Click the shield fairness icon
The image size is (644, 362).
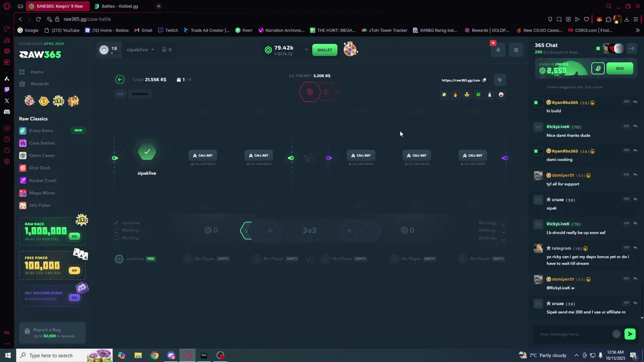click(500, 80)
